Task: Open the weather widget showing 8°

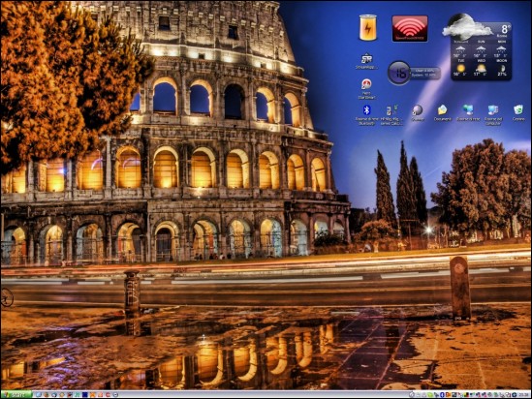Action: [x=480, y=47]
